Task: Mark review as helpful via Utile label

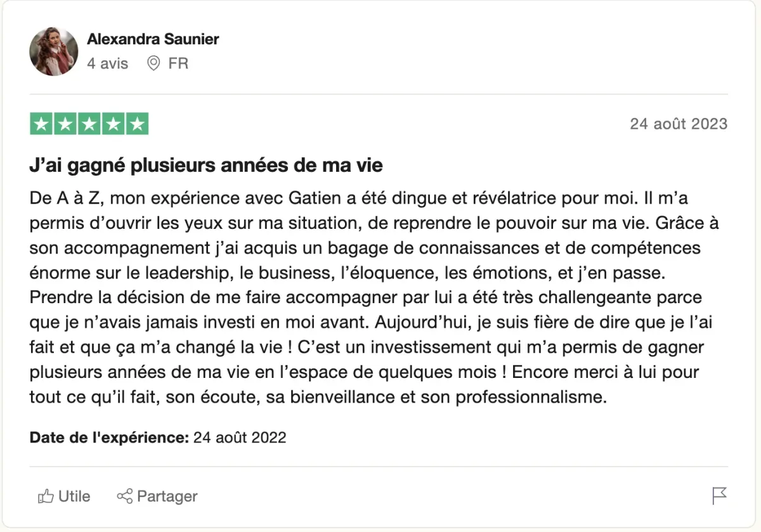Action: tap(74, 496)
